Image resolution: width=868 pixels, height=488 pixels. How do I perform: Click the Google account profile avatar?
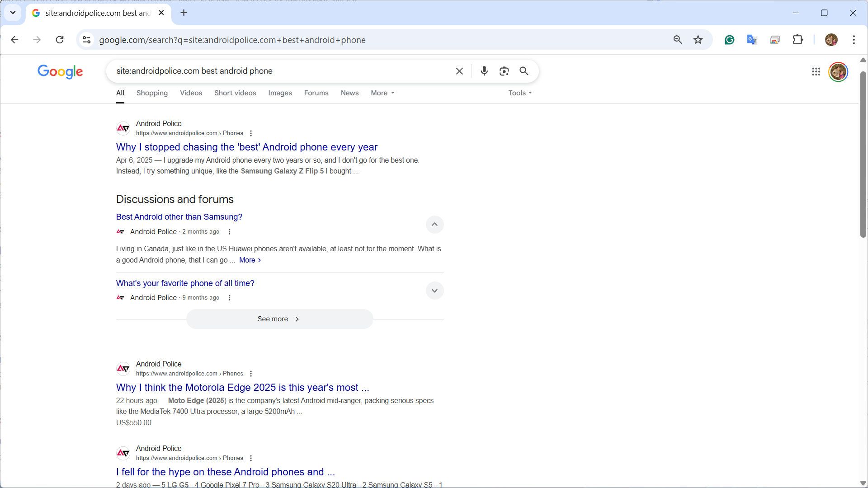pos(838,71)
